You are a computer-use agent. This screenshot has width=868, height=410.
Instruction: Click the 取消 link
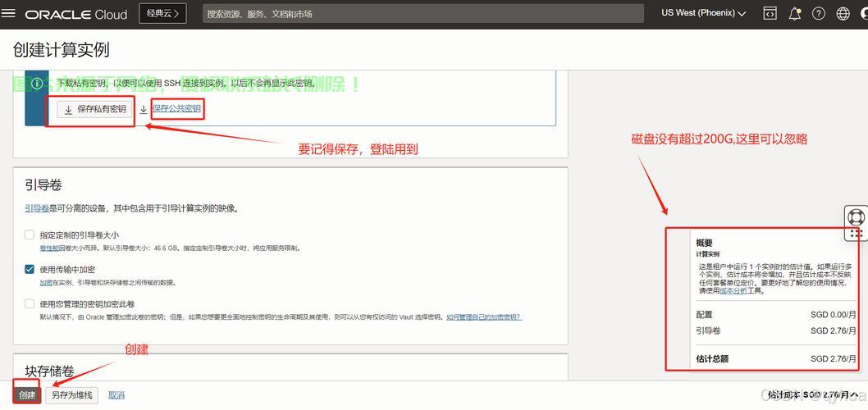[x=116, y=395]
